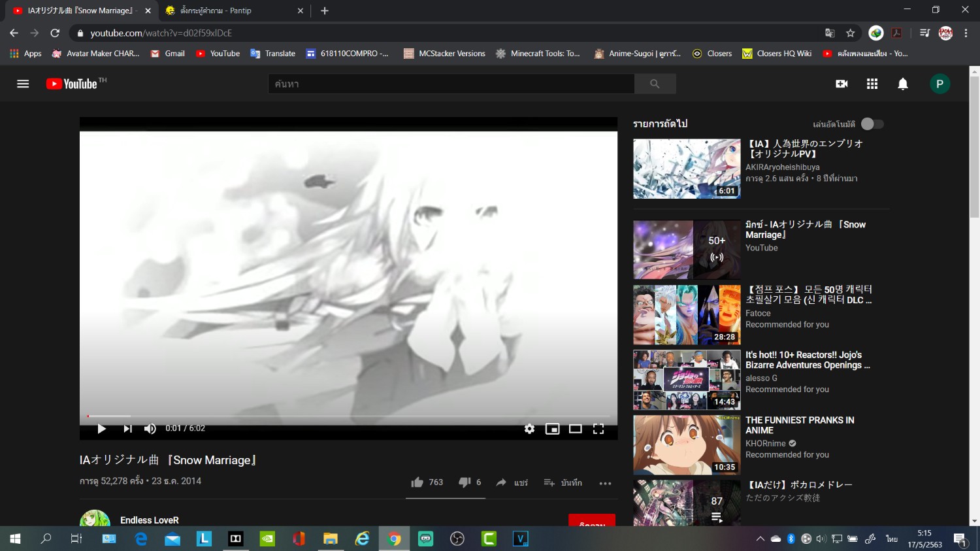Image resolution: width=980 pixels, height=551 pixels.
Task: Show hidden system tray icons
Action: coord(760,539)
